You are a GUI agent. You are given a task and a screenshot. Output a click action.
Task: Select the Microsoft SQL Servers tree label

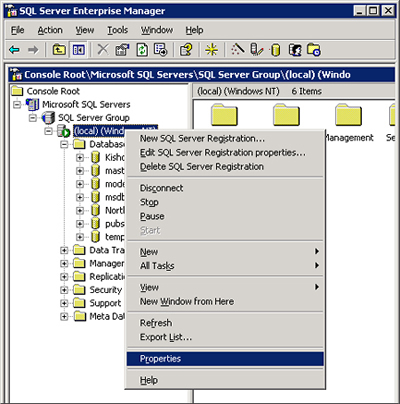click(x=86, y=104)
